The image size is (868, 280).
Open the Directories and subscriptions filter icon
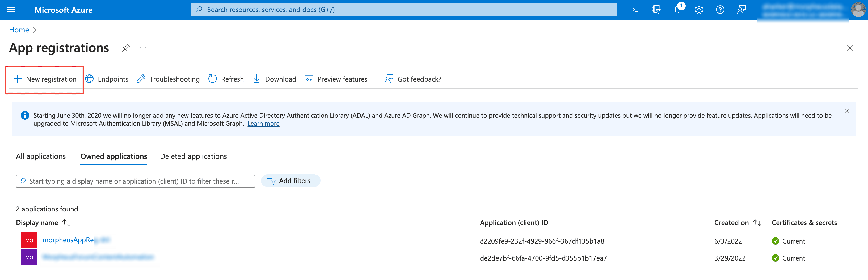pos(656,10)
